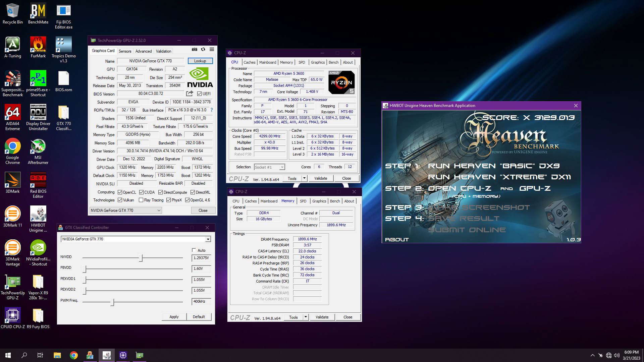Viewport: 644px width, 362px height.
Task: Enable the Ray Tracing checkbox
Action: (141, 200)
